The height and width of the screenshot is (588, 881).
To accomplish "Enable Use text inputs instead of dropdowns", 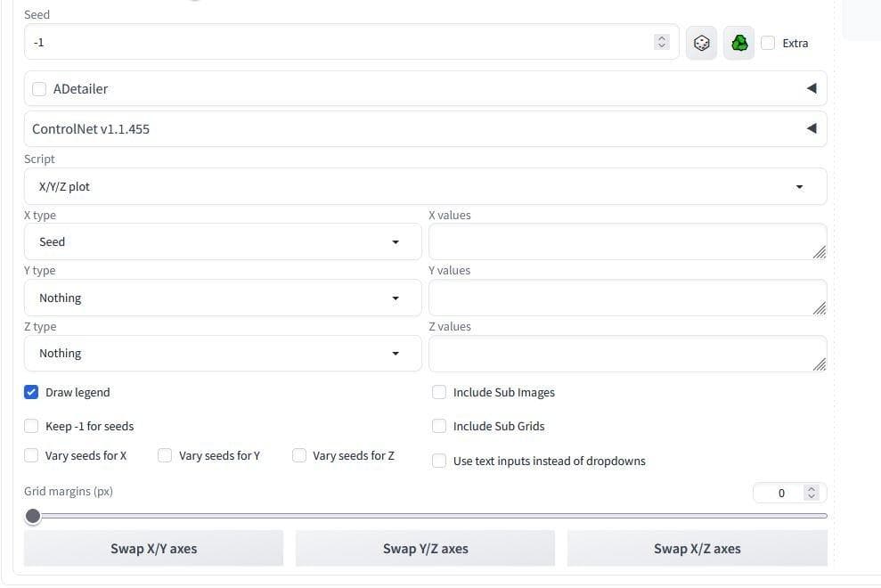I will click(439, 461).
